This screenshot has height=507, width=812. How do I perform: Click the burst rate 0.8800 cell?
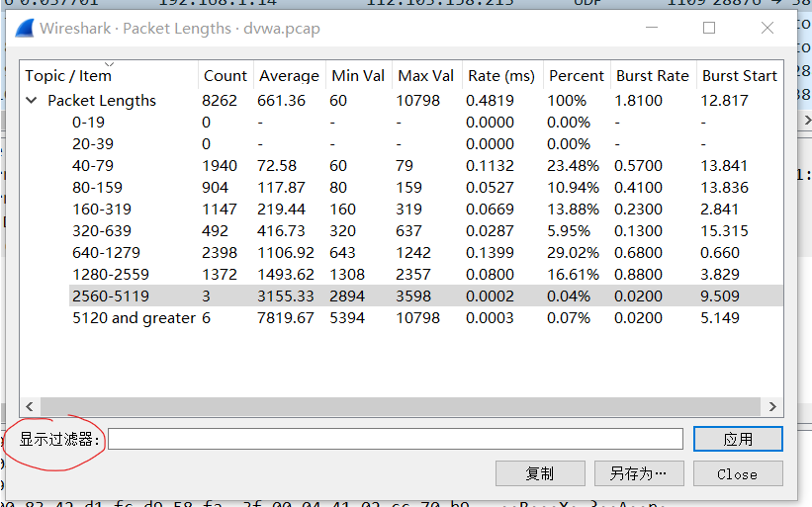tap(639, 274)
